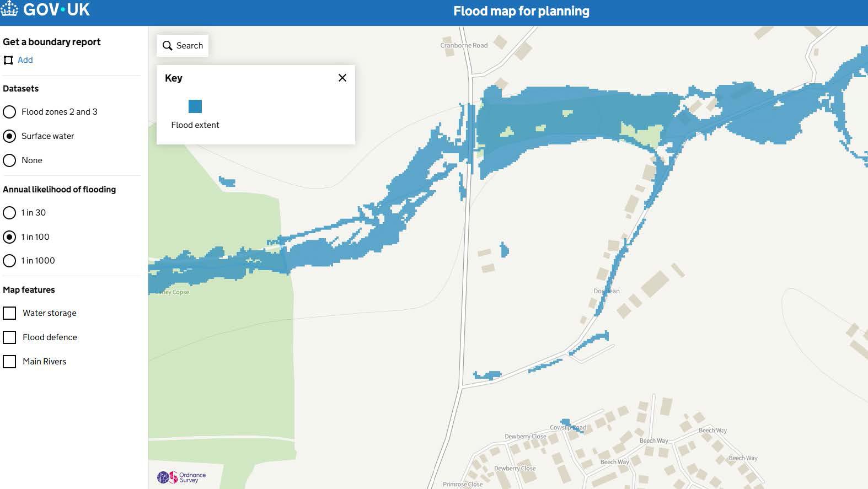Screen dimensions: 868x489
Task: Enable the Water storage map feature
Action: click(9, 313)
